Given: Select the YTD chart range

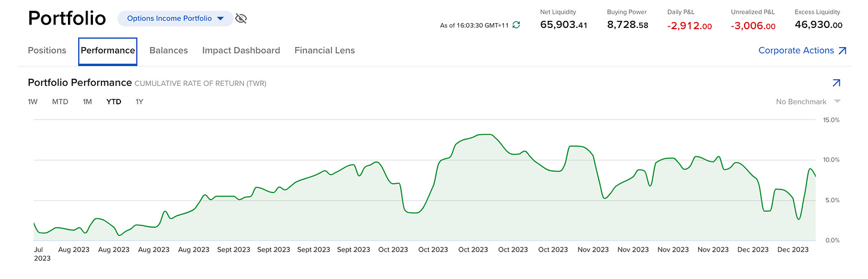Looking at the screenshot, I should click(114, 102).
